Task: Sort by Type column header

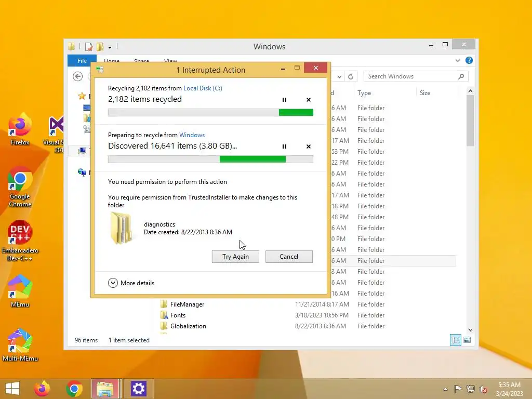Action: pyautogui.click(x=364, y=93)
